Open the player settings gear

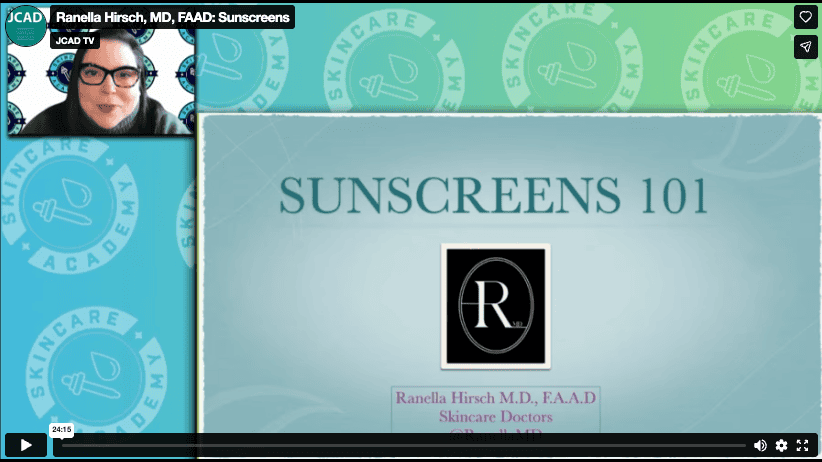(781, 445)
